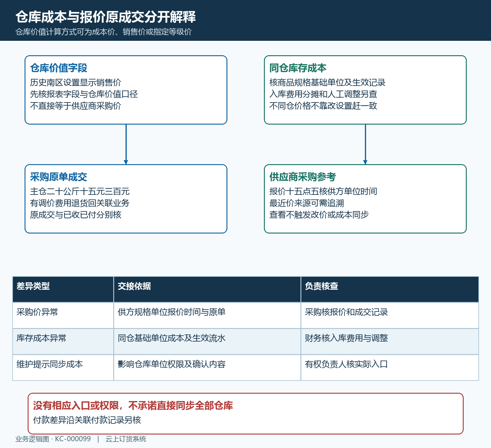This screenshot has height=448, width=491.
Task: Click the 仓库价值字段 box heading
Action: (59, 68)
